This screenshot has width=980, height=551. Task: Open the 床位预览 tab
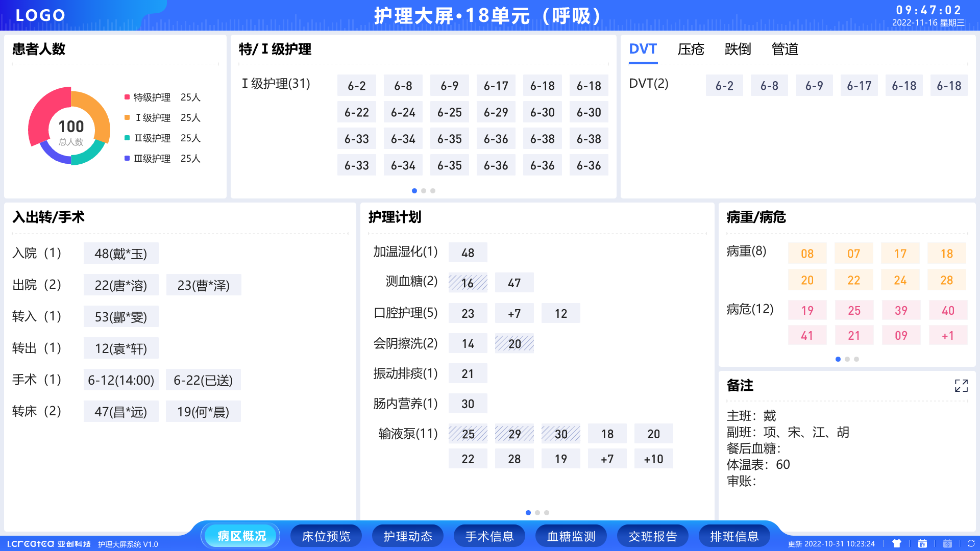coord(326,536)
